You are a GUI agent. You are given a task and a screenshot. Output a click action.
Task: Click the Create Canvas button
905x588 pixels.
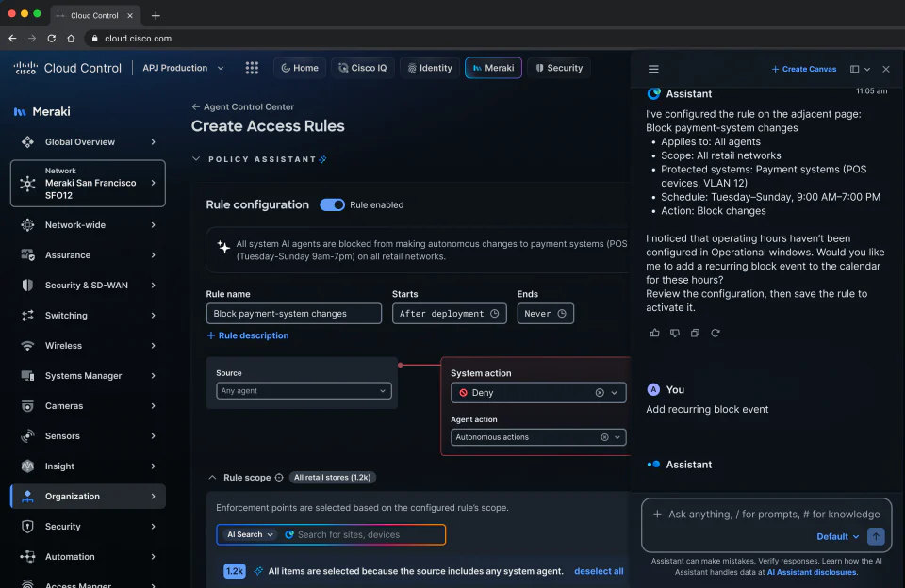[x=803, y=69]
